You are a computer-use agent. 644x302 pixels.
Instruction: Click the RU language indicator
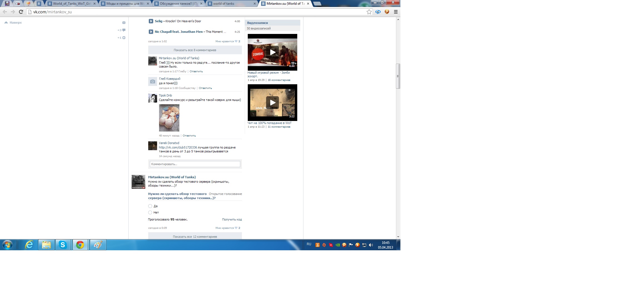coord(309,244)
